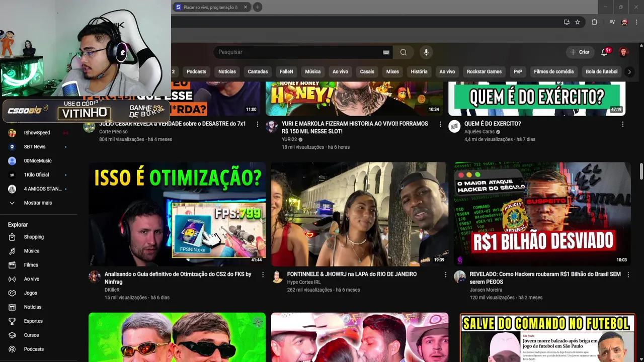Select the Mixes filter chip

[x=392, y=72]
